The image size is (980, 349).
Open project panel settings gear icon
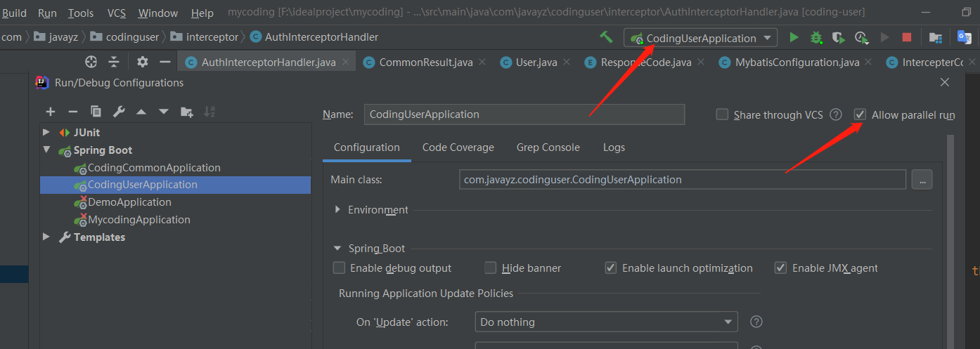click(143, 62)
